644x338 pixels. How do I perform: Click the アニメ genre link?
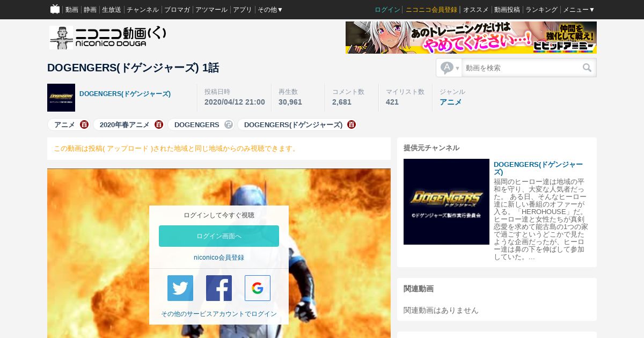451,102
